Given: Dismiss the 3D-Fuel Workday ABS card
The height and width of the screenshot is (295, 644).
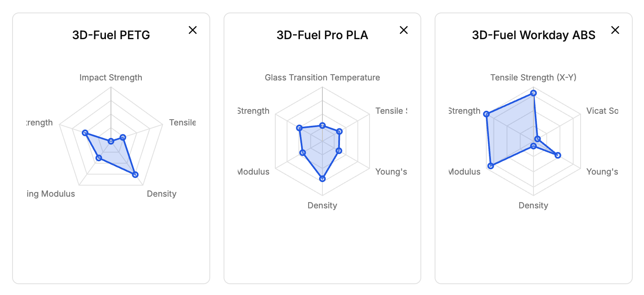Looking at the screenshot, I should click(615, 30).
